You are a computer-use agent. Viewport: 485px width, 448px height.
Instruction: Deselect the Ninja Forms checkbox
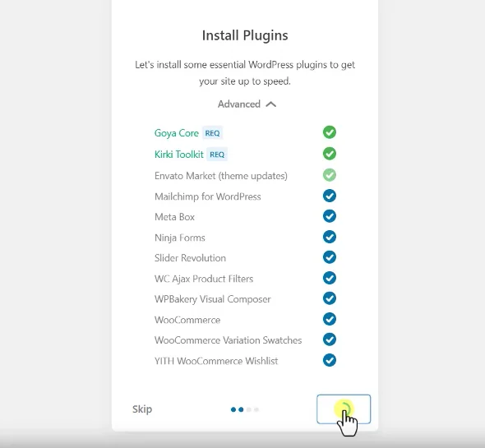point(330,237)
